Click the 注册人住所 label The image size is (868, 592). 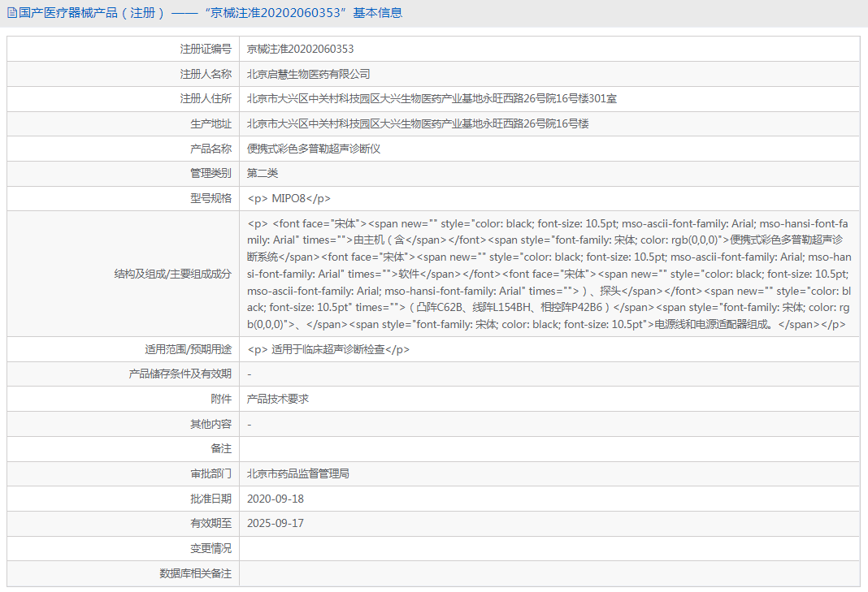pos(206,99)
